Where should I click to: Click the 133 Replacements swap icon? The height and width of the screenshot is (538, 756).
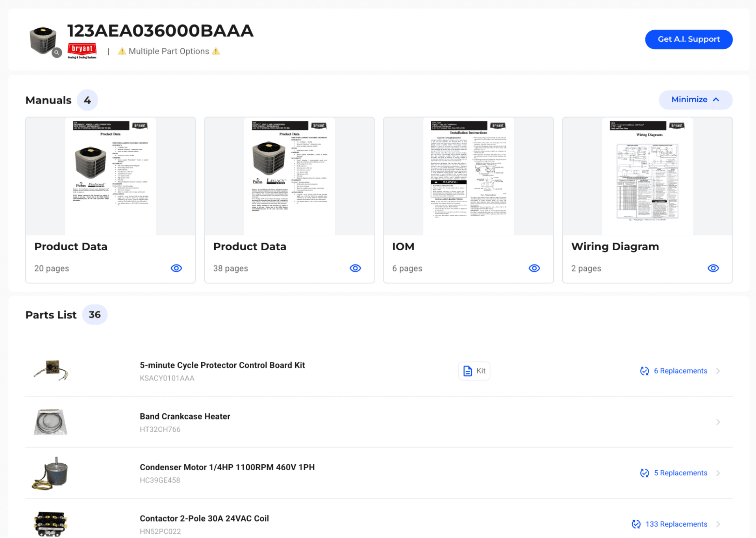pos(636,524)
